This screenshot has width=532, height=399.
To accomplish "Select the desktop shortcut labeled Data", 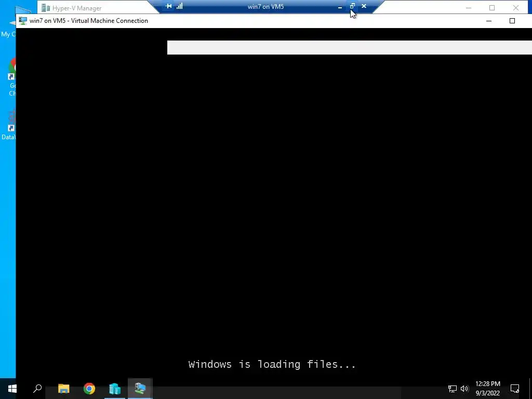I will [x=9, y=124].
